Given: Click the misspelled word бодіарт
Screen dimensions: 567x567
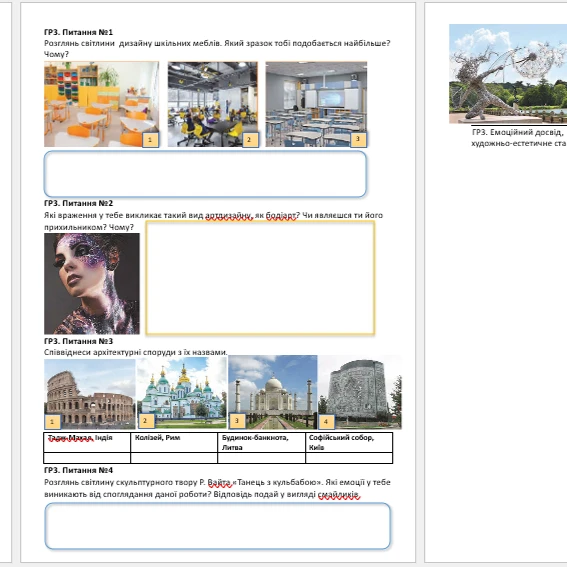Looking at the screenshot, I should [281, 216].
